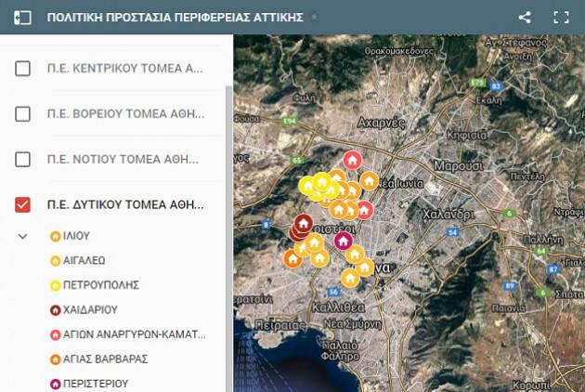Uncheck the Π.Ε. ΔΥΤΙΚΟΥ ΤΟΜΕΑ layer
This screenshot has height=392, width=585.
click(23, 204)
